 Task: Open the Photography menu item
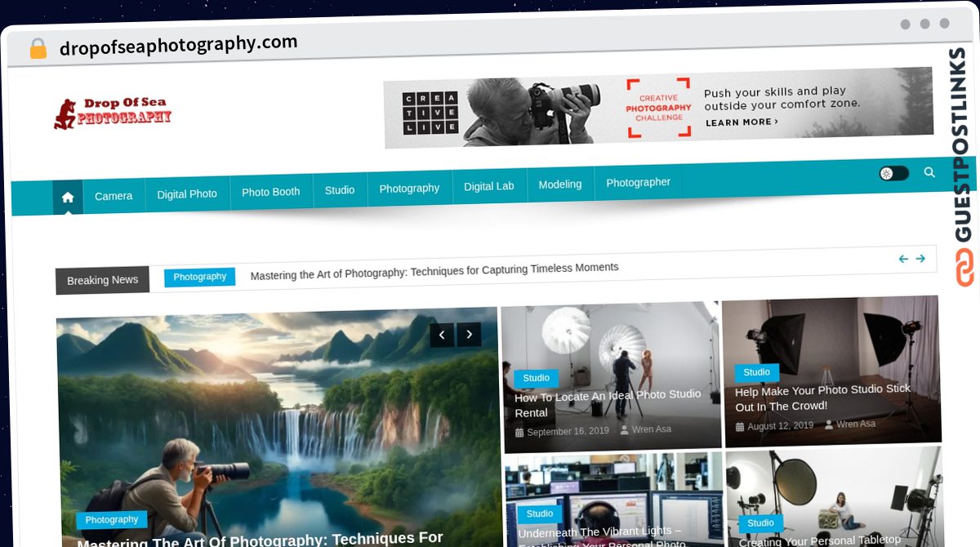409,188
